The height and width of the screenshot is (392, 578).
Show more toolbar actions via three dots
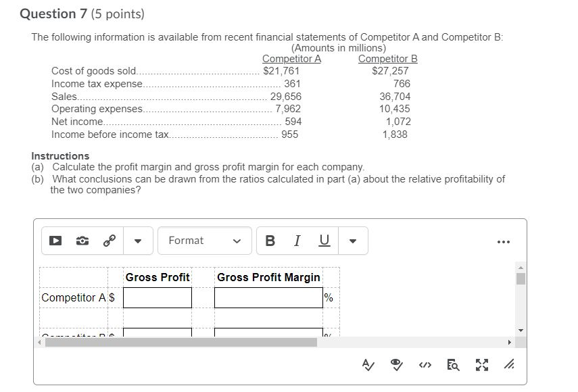(504, 242)
